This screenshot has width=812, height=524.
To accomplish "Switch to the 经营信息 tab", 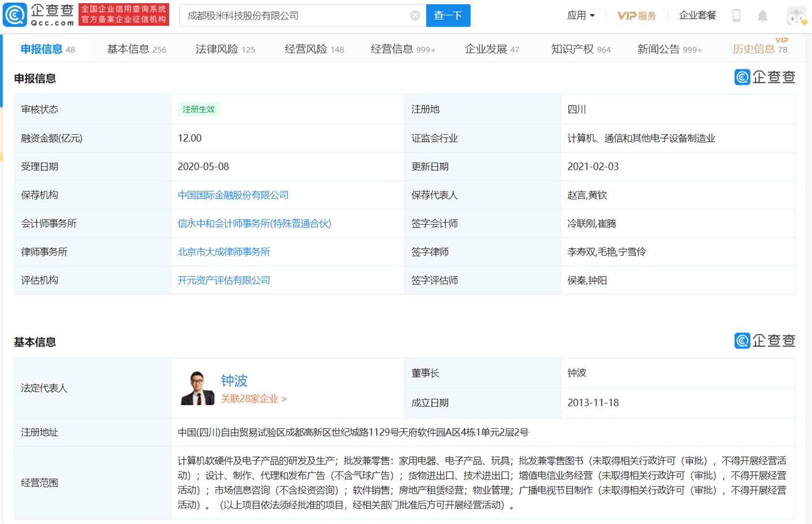I will (x=403, y=49).
